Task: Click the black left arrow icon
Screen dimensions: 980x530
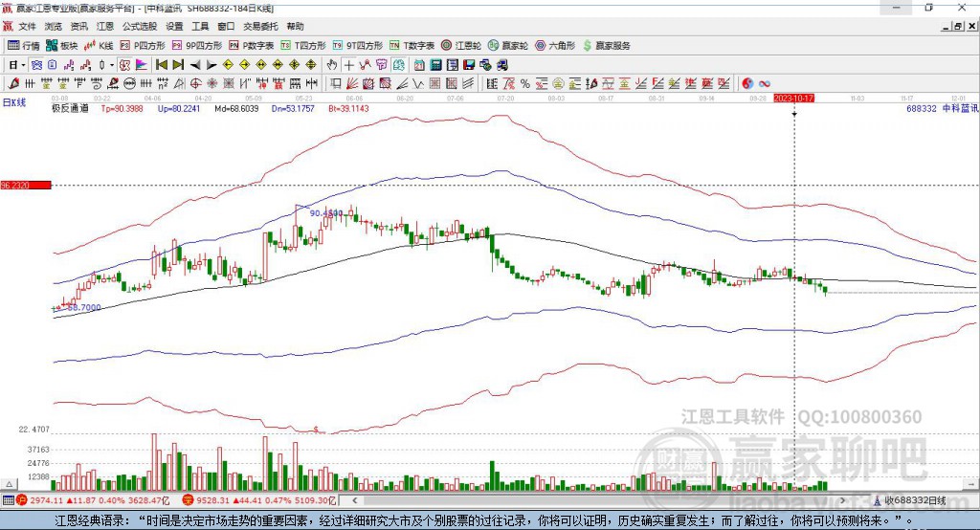Action: click(195, 65)
